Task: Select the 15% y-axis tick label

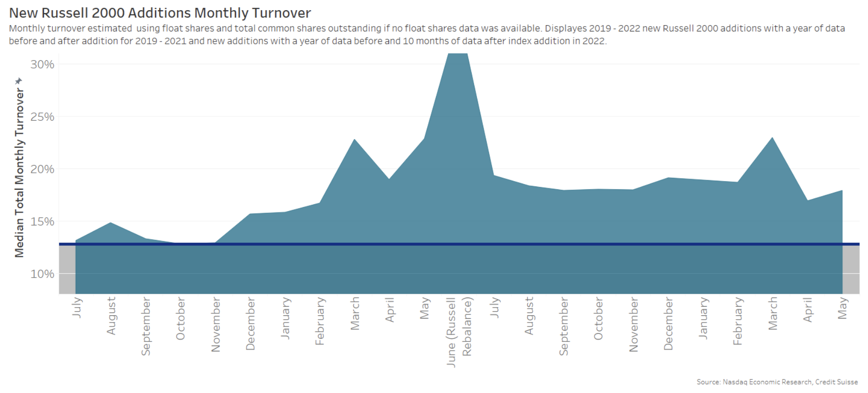Action: 42,222
